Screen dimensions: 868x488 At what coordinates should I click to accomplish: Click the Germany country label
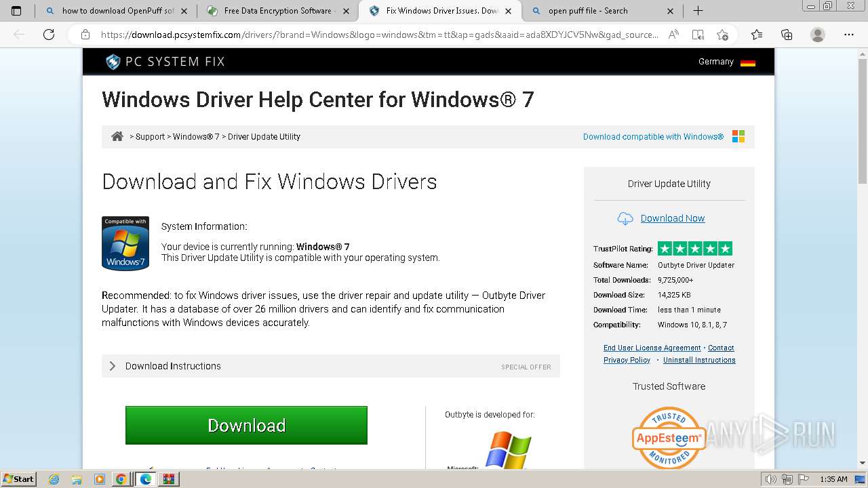coord(716,62)
